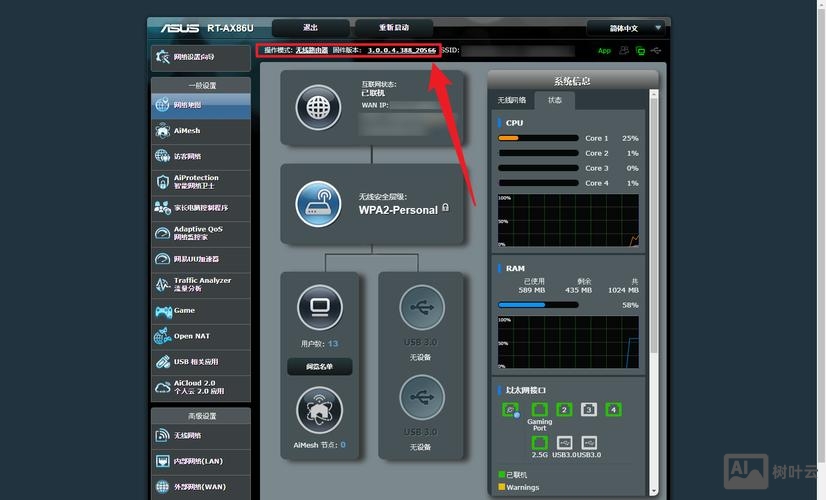826x500 pixels.
Task: Click the Internet status globe icon
Action: coord(319,105)
